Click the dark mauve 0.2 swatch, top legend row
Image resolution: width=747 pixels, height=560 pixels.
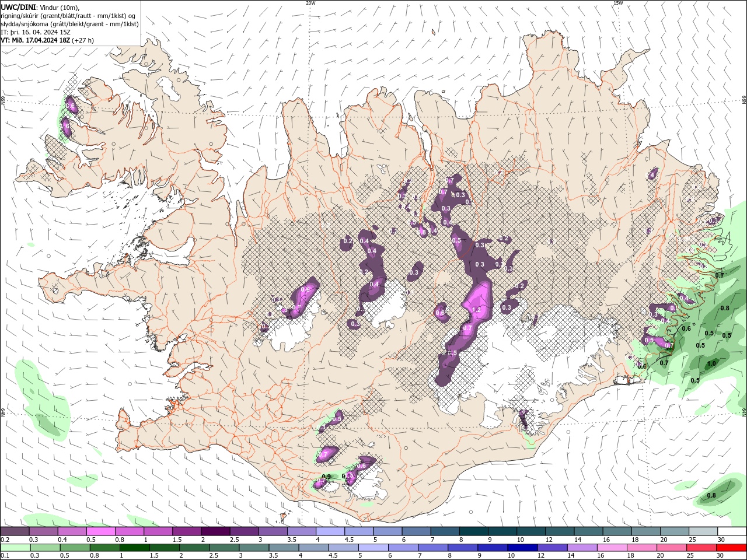pyautogui.click(x=15, y=531)
